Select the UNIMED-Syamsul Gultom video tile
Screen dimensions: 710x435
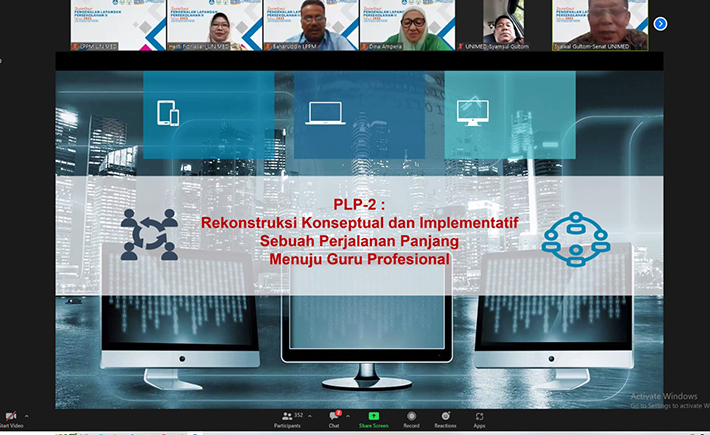click(x=504, y=25)
